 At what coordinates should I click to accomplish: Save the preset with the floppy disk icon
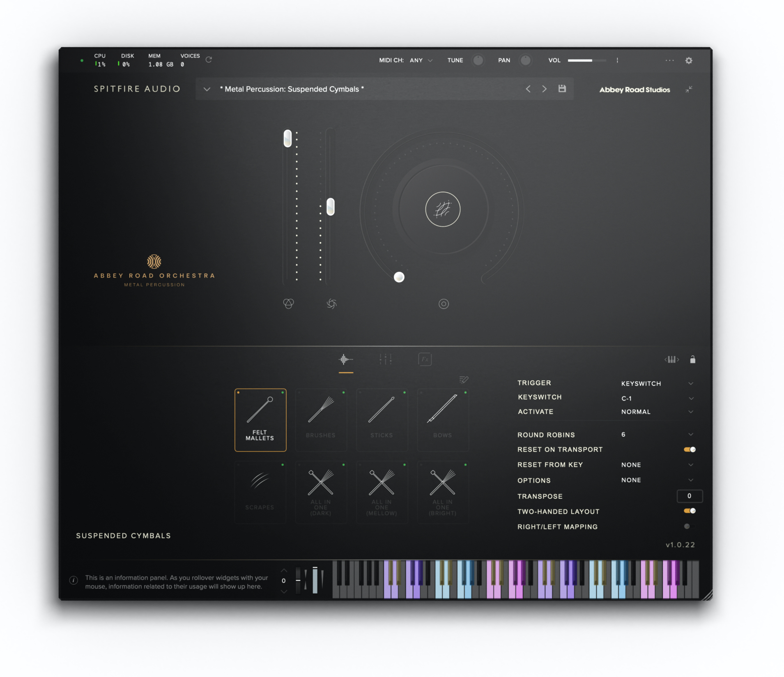point(562,88)
